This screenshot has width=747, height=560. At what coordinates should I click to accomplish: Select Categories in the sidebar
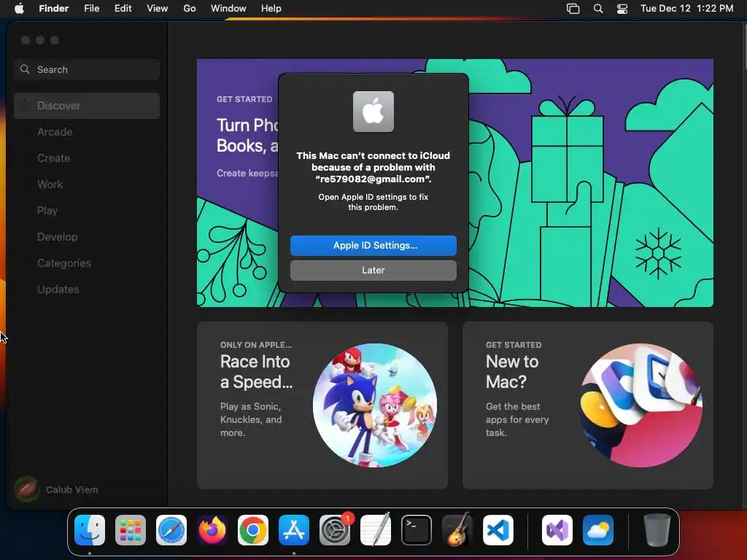[87, 262]
